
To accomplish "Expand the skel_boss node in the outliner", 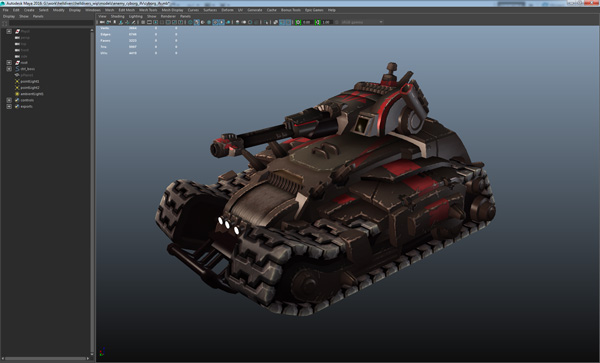I will (x=9, y=69).
